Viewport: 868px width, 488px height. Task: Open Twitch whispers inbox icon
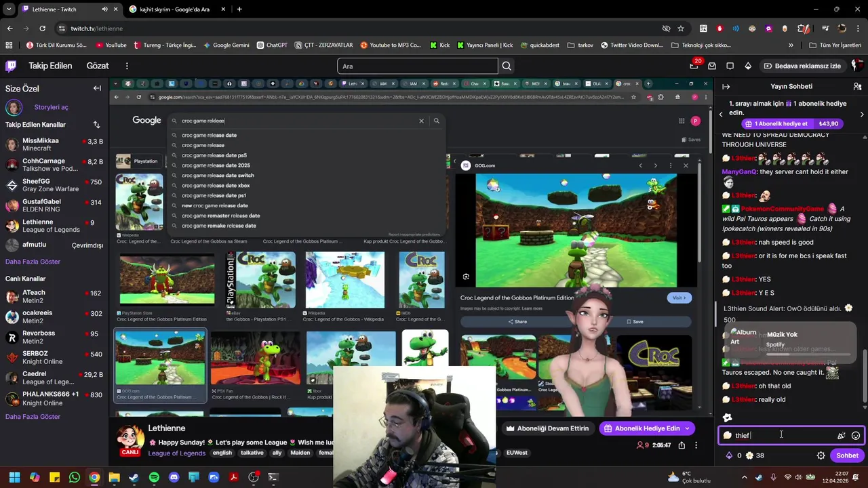[712, 66]
